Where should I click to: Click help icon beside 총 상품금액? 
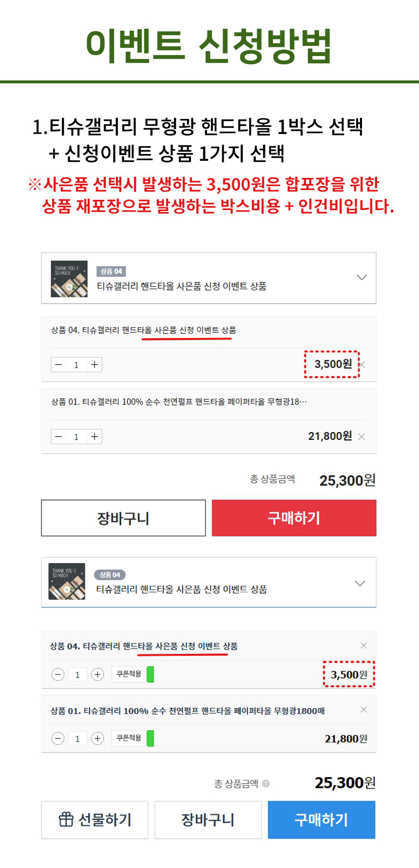[x=266, y=784]
